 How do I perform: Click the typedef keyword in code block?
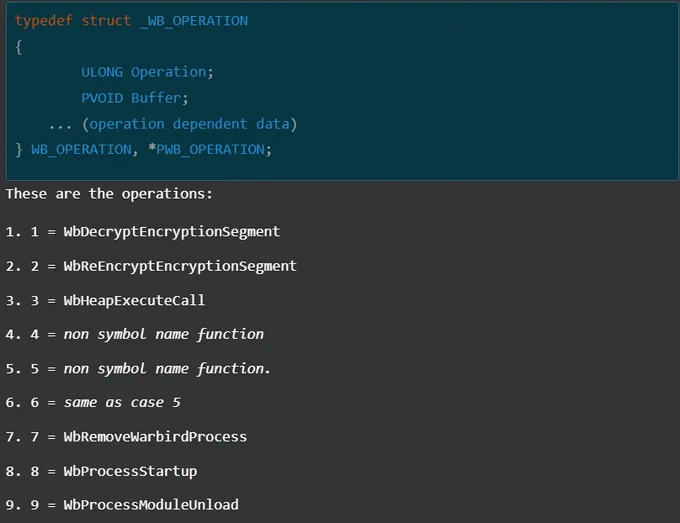[43, 21]
